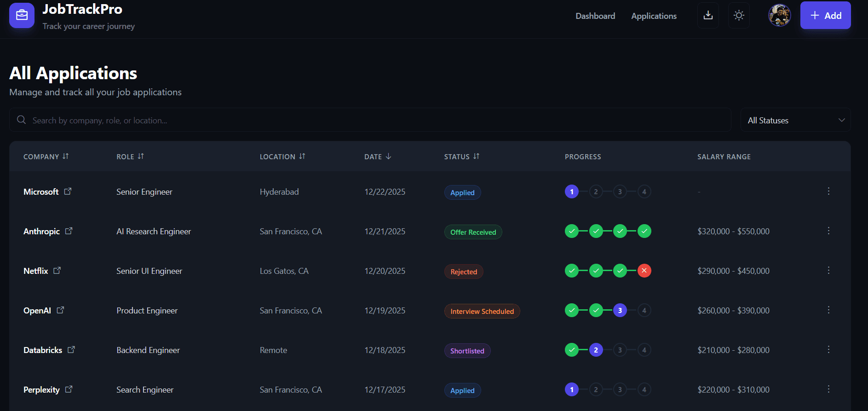
Task: Sort table by Status column
Action: pos(462,156)
